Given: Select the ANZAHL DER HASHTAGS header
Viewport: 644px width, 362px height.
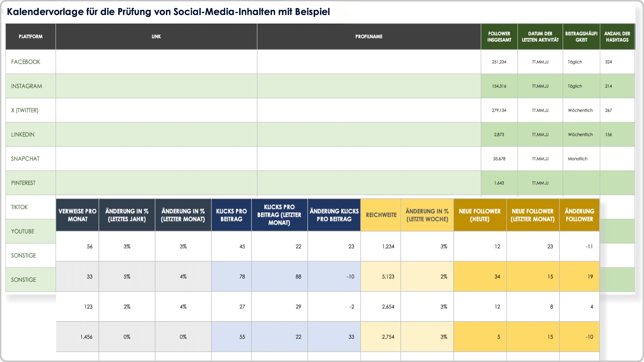Looking at the screenshot, I should coord(617,37).
